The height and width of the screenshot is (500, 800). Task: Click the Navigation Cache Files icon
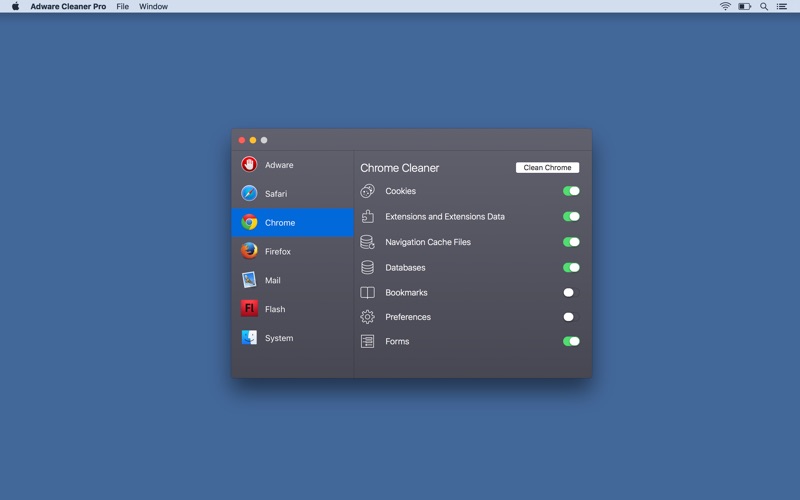point(367,242)
